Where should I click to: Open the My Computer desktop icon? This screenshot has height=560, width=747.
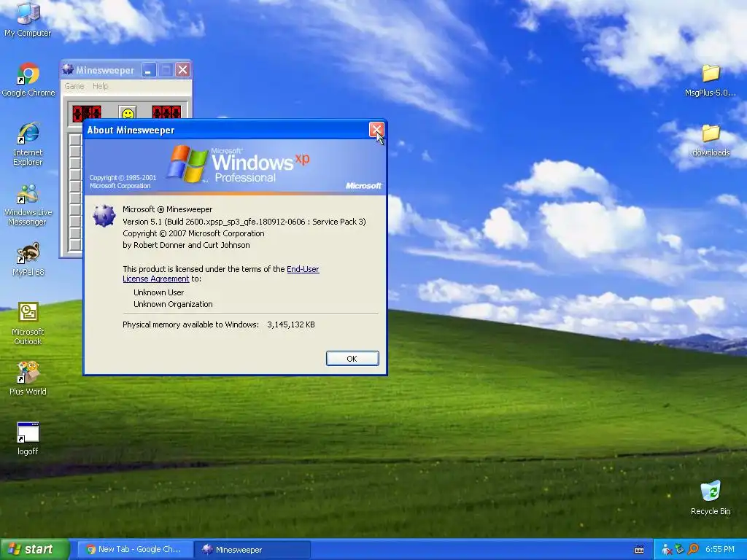click(28, 19)
